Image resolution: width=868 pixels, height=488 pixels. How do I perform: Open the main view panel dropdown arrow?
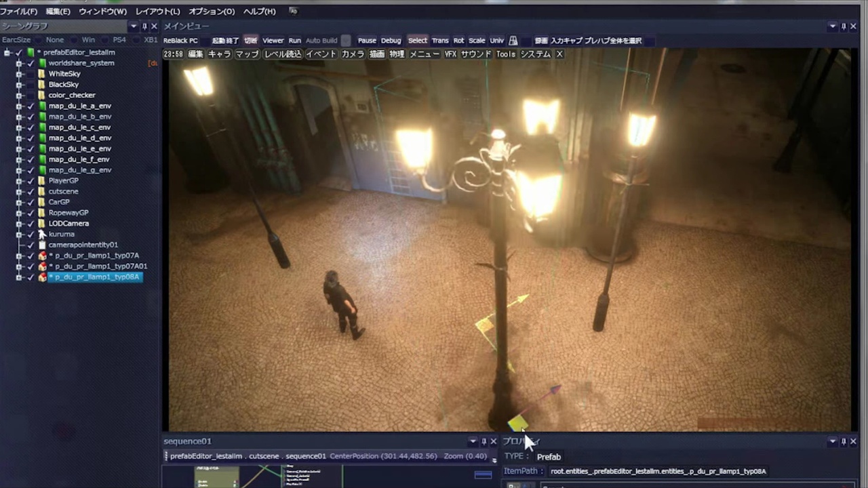[832, 26]
